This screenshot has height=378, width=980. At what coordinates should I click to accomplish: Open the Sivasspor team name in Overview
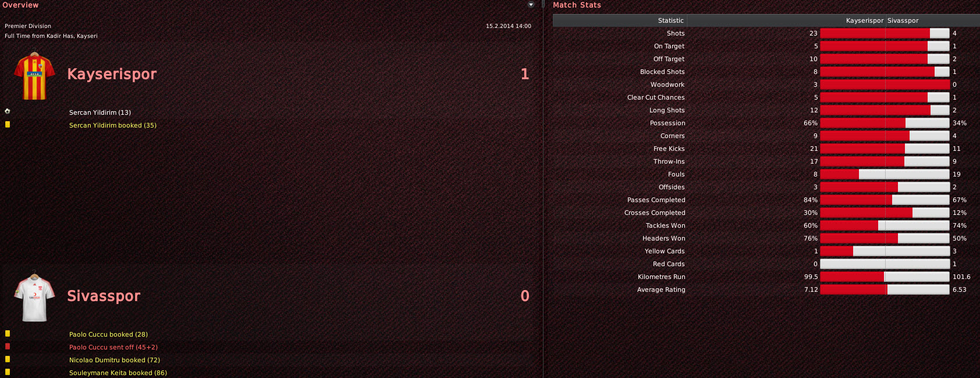104,296
